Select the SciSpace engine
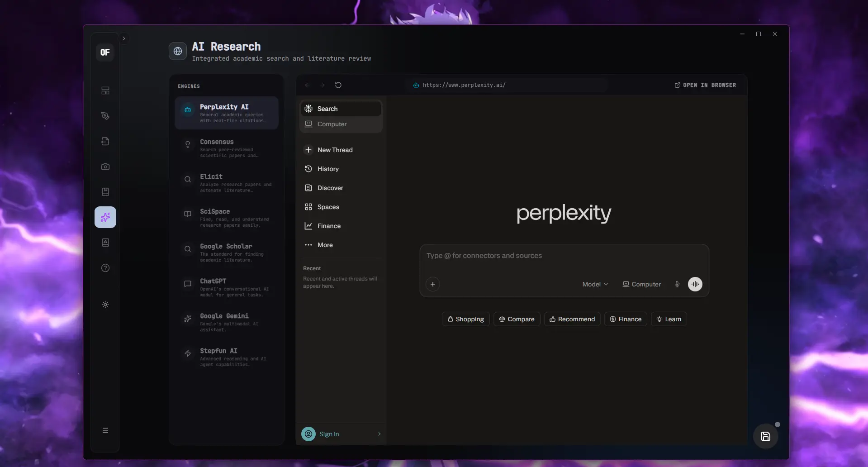The width and height of the screenshot is (868, 467). coord(227,218)
